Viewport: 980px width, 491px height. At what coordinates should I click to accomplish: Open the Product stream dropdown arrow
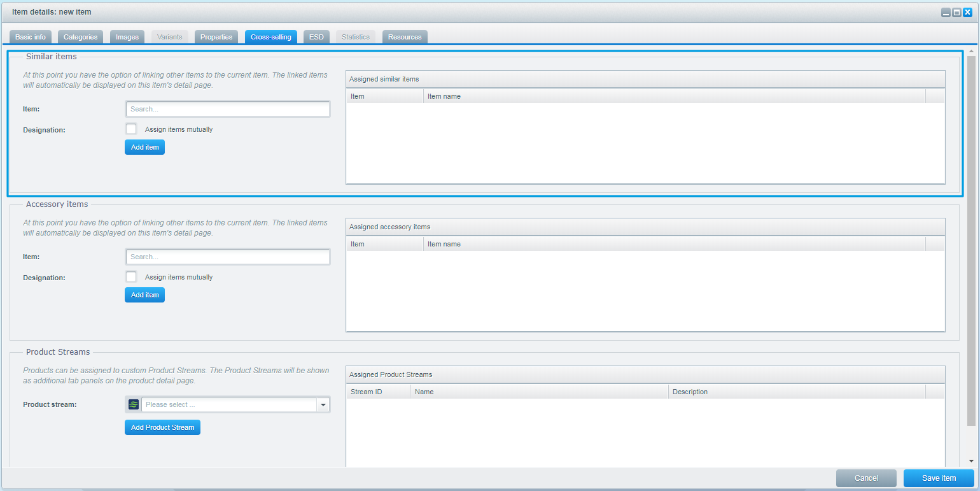coord(323,404)
